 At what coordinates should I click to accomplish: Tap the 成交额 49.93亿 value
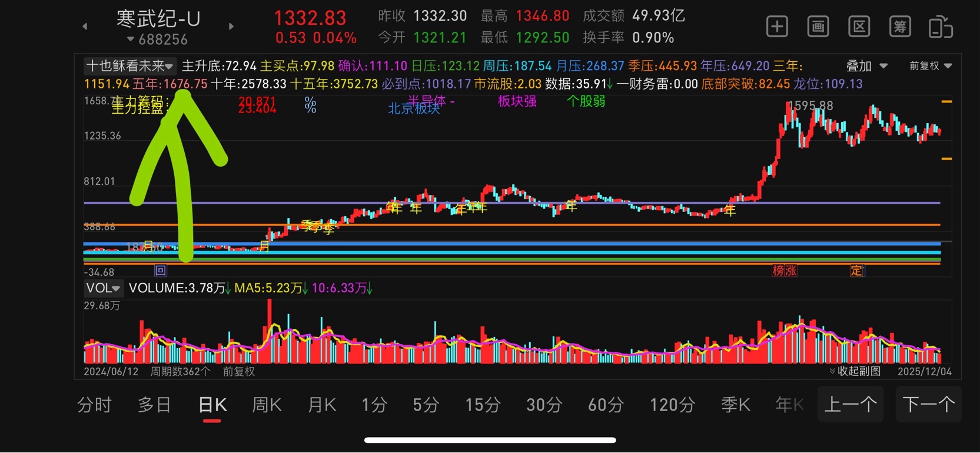coord(658,15)
